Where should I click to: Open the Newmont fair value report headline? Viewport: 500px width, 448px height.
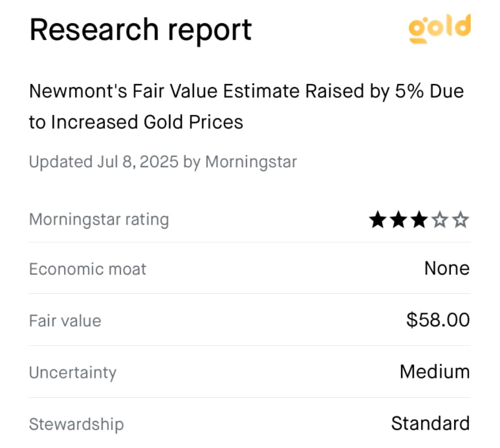pyautogui.click(x=246, y=107)
